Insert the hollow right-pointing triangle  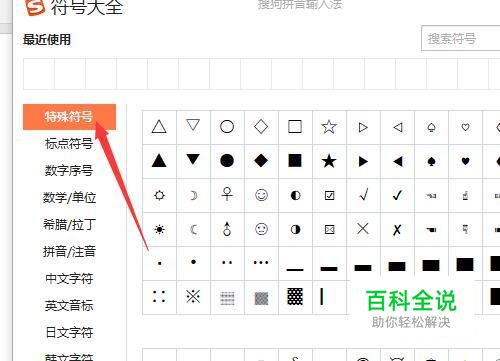[363, 127]
